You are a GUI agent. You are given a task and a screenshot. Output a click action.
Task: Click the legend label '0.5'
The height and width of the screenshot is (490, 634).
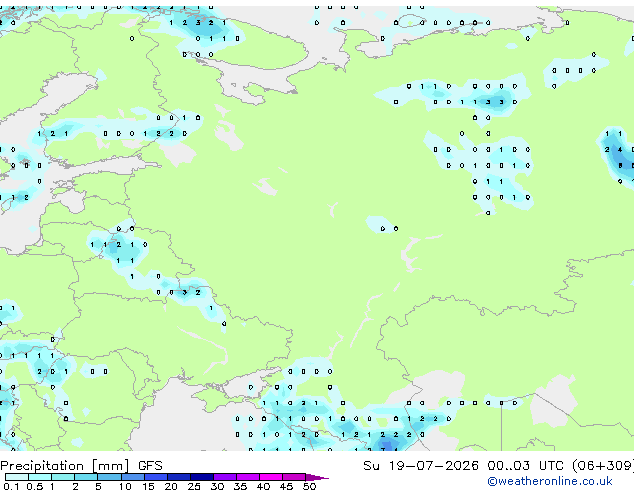click(35, 486)
